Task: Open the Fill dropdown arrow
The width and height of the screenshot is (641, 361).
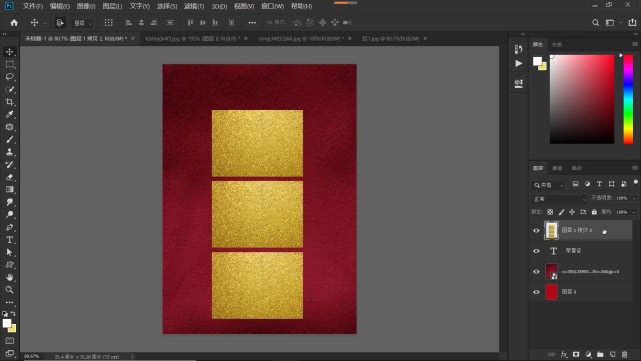Action: [x=634, y=212]
